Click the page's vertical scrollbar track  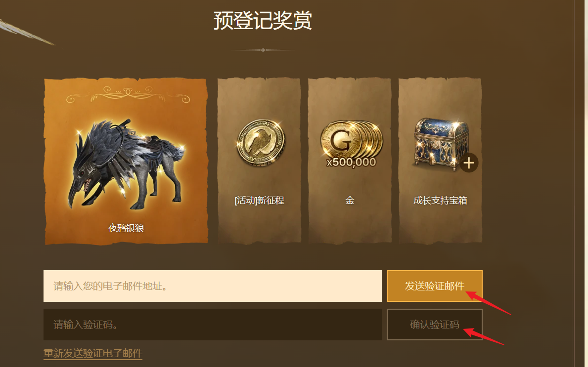(581, 184)
